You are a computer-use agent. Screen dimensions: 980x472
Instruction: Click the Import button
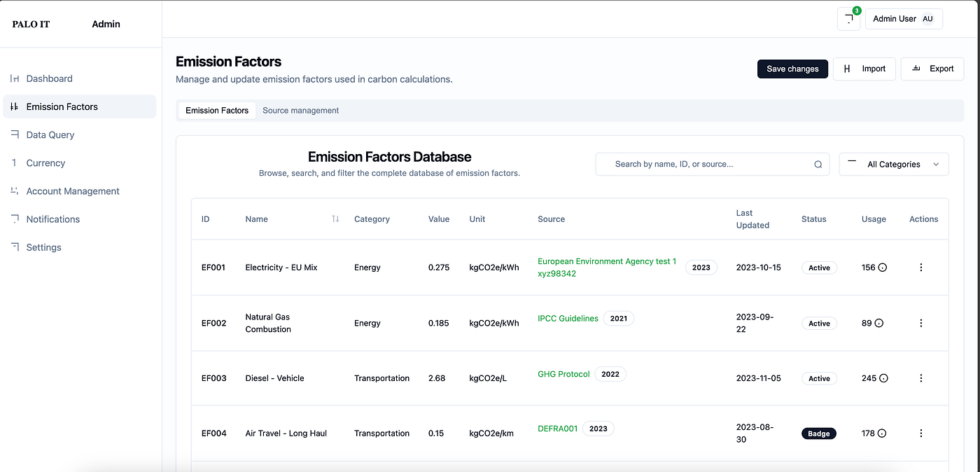point(864,69)
